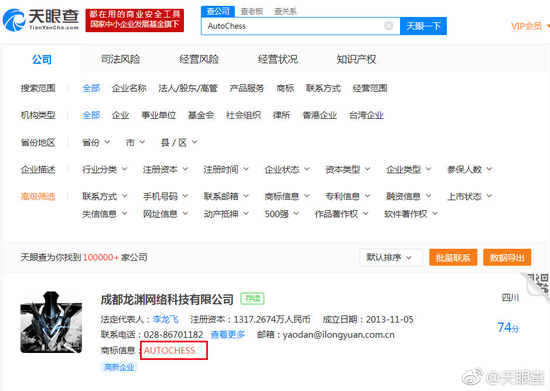Click 查看更多 next to the phone number

click(228, 335)
